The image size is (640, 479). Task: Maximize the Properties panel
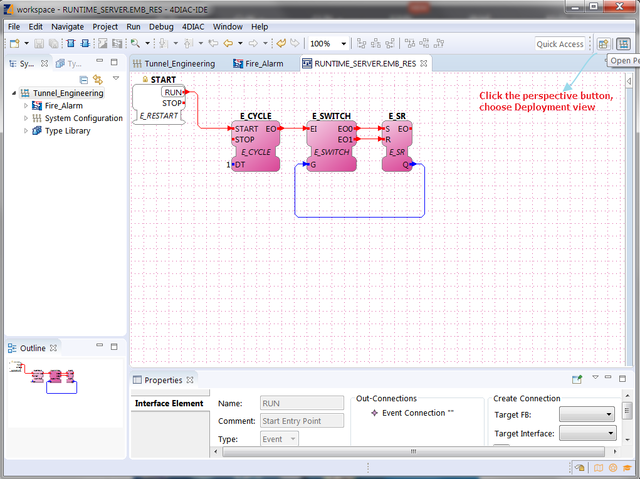point(622,379)
